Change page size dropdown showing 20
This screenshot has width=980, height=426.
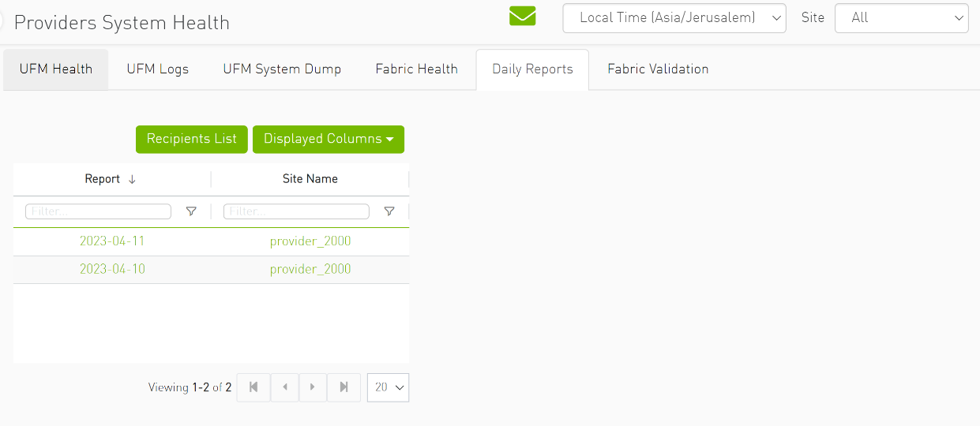pos(389,387)
